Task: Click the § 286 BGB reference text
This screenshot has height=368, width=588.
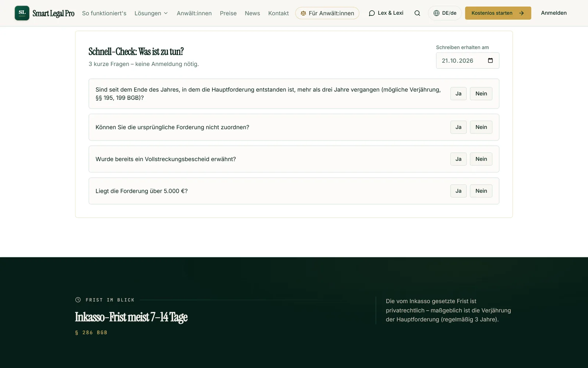Action: pos(91,332)
